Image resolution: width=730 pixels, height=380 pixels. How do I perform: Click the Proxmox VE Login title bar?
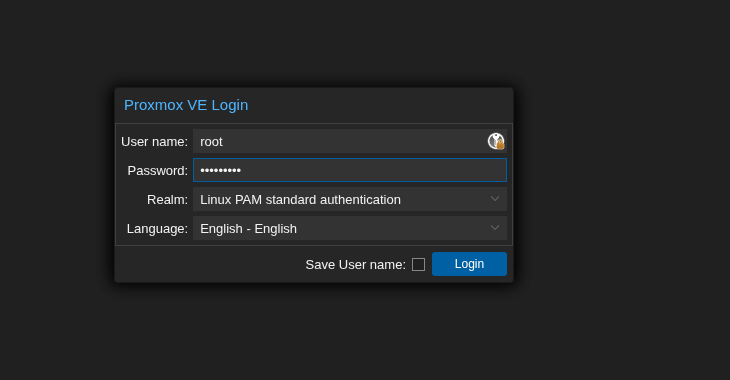click(314, 105)
